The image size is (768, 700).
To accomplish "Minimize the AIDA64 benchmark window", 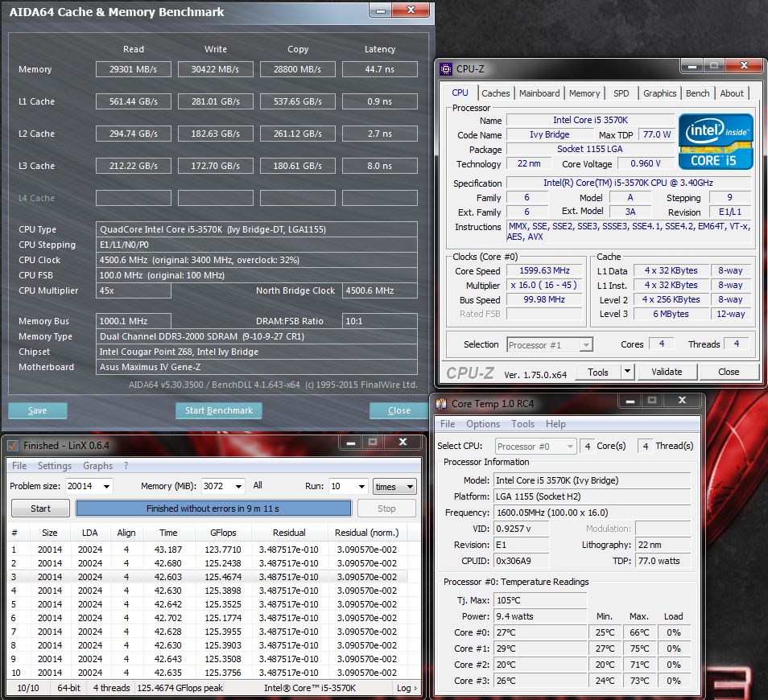I will click(381, 10).
